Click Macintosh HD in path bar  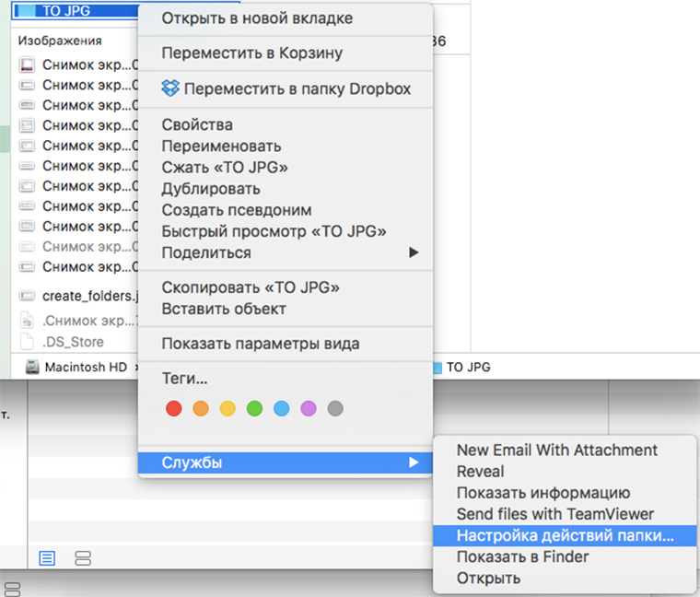tap(86, 367)
